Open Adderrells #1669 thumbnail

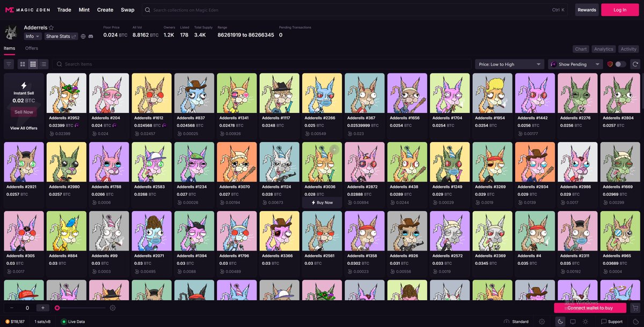point(620,162)
